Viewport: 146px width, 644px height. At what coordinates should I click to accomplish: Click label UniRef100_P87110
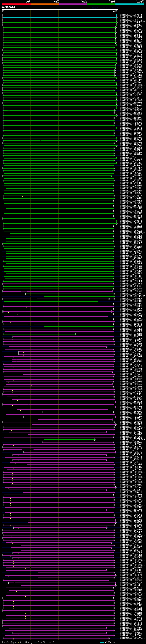131,633
